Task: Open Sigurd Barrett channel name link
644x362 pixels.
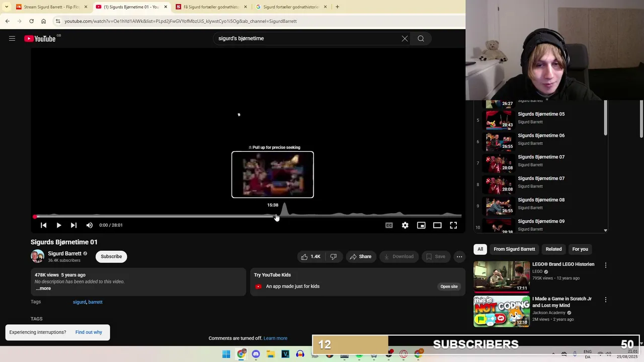Action: click(x=64, y=254)
